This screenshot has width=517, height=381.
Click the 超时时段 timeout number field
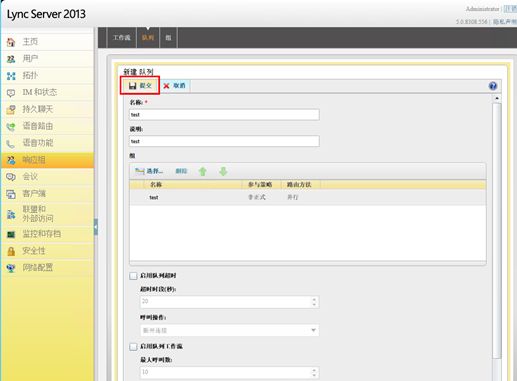[230, 302]
